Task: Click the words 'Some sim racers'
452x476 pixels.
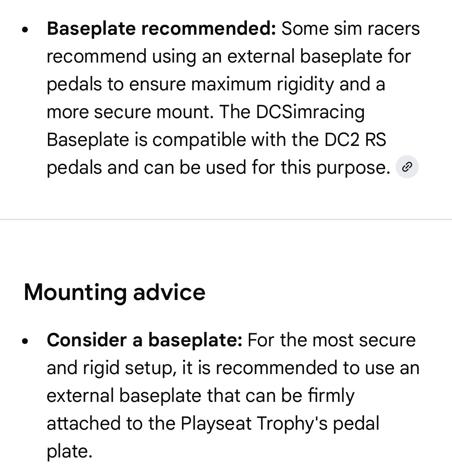Action: point(350,29)
